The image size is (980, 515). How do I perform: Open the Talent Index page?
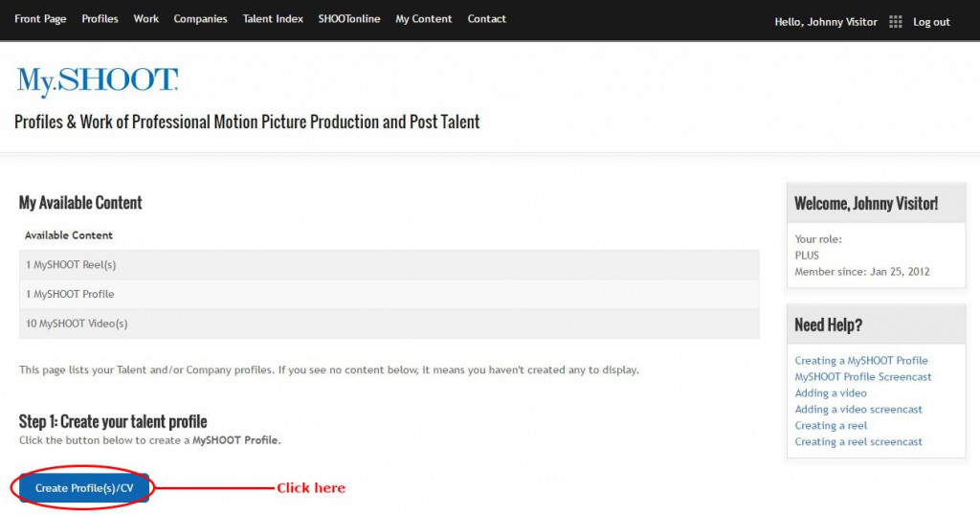(x=273, y=19)
